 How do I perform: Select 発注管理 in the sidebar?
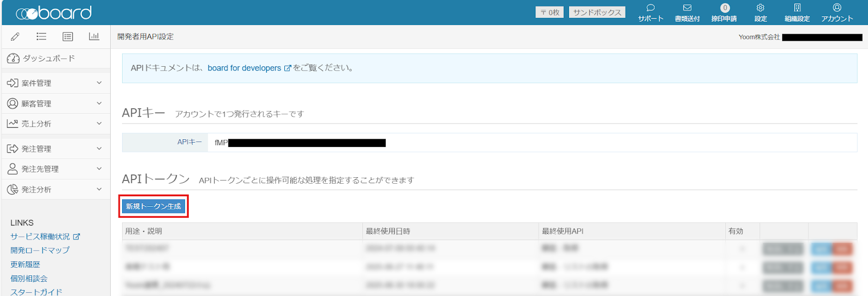(x=56, y=149)
